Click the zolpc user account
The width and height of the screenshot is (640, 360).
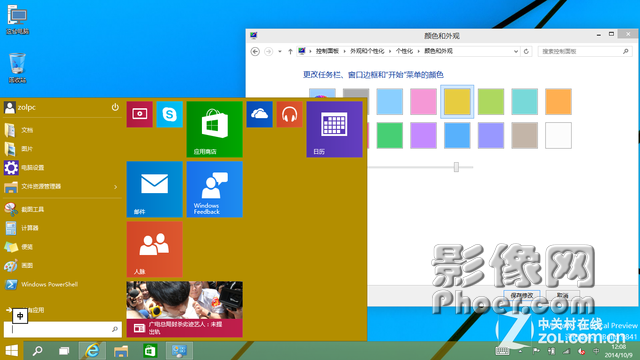20,107
